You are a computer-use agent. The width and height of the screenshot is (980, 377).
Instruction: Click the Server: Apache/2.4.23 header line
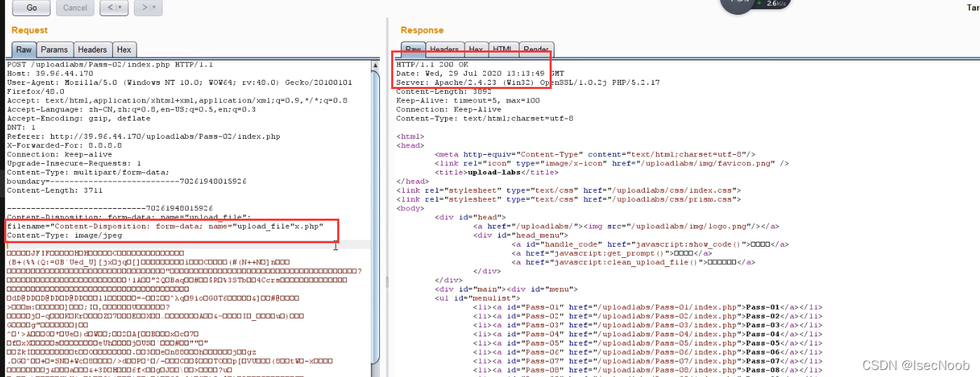point(529,82)
